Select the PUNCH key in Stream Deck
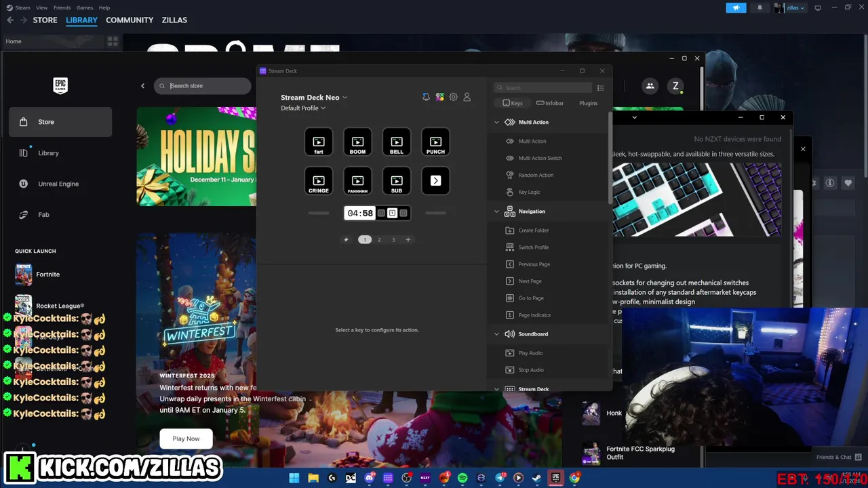Screen dimensions: 868x488 pyautogui.click(x=435, y=142)
